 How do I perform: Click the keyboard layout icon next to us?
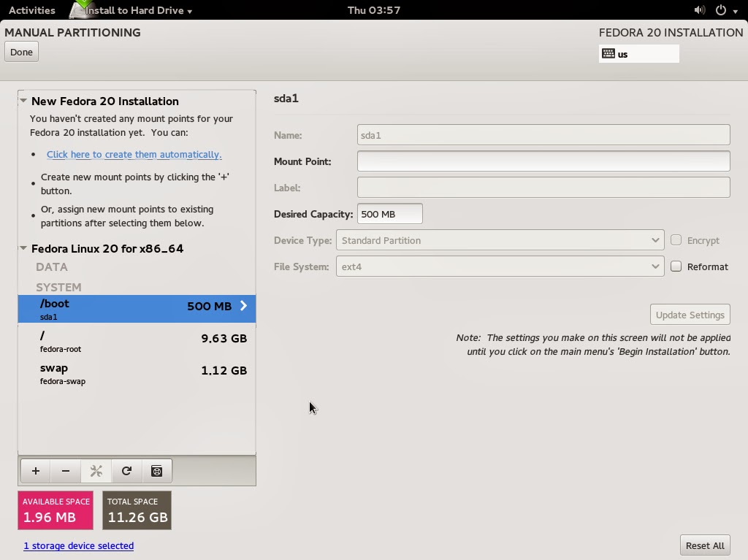point(608,53)
